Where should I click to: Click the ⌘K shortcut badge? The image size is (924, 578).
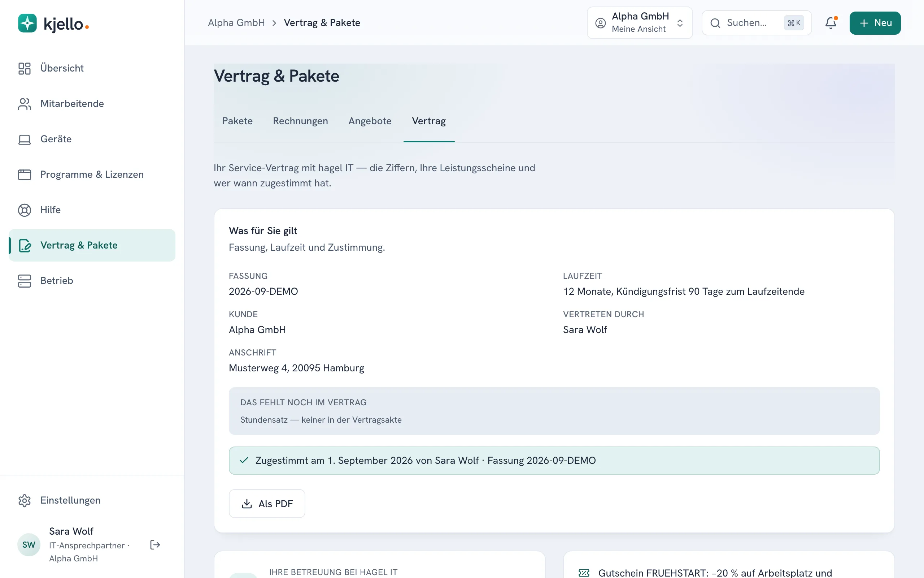point(794,23)
